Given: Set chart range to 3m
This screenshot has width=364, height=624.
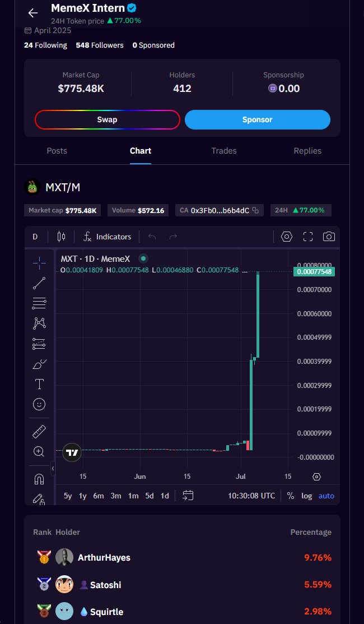Looking at the screenshot, I should click(x=115, y=496).
